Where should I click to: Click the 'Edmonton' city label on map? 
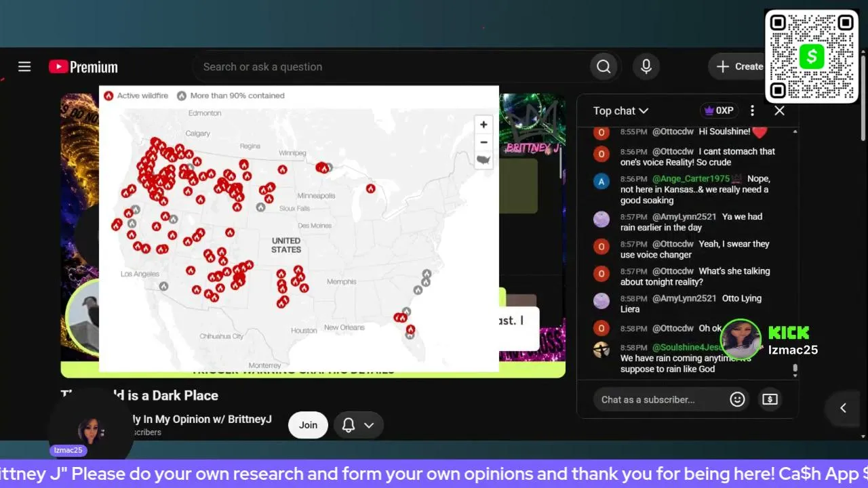205,113
